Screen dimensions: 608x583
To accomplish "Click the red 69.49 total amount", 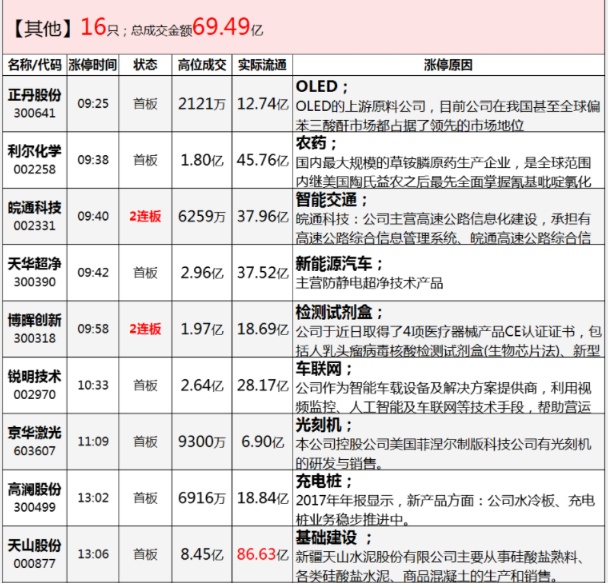I will coord(221,26).
